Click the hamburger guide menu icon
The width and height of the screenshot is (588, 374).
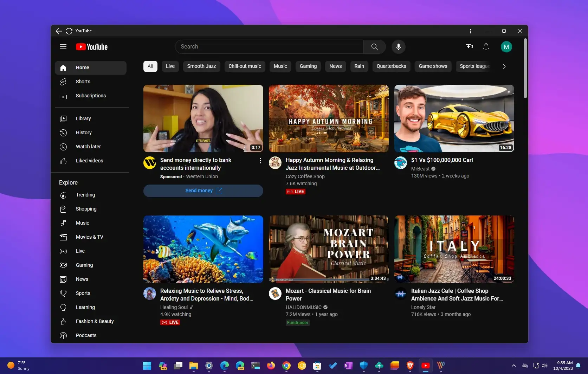(x=63, y=46)
